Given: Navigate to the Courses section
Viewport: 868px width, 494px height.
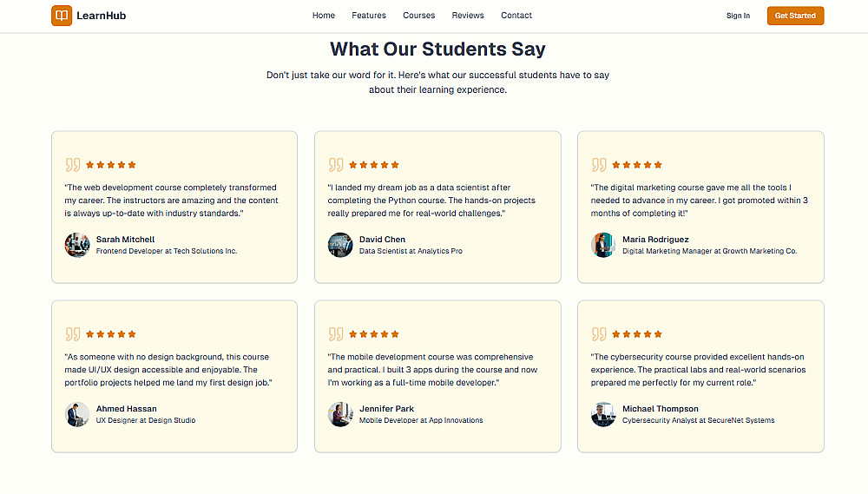Looking at the screenshot, I should 419,16.
